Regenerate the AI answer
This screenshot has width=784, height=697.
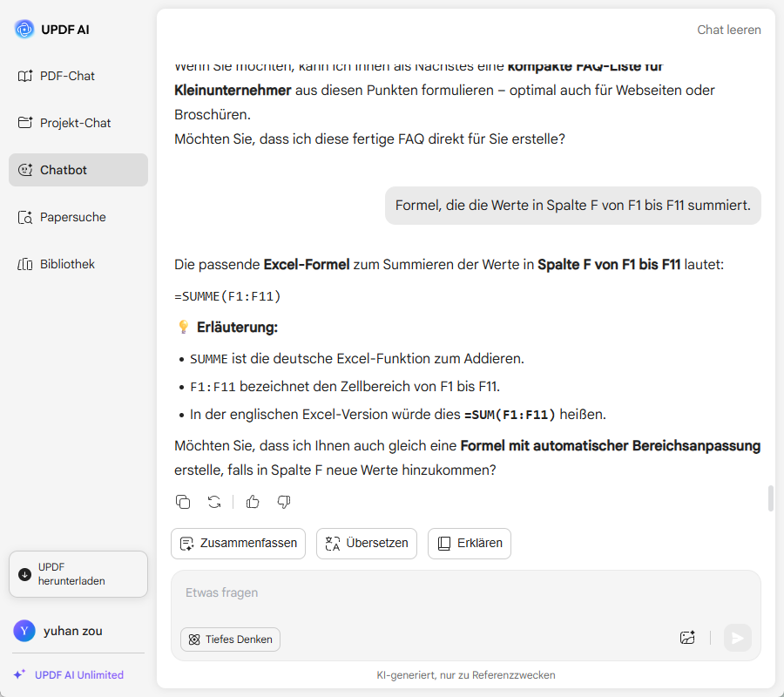214,502
